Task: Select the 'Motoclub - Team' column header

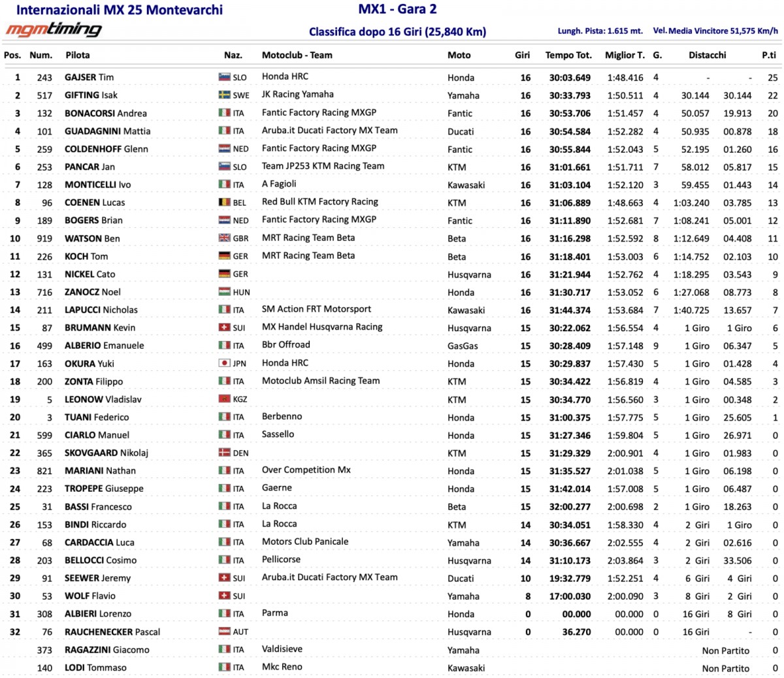Action: click(x=297, y=56)
